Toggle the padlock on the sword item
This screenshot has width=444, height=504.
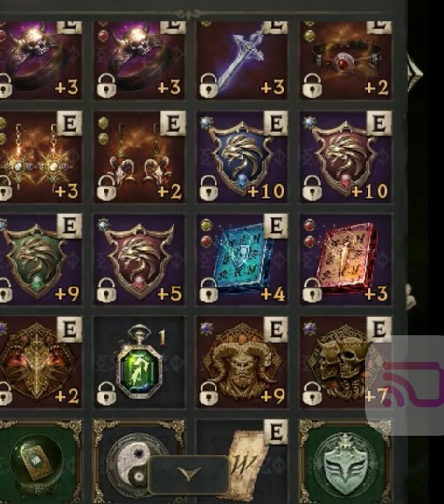pyautogui.click(x=209, y=85)
